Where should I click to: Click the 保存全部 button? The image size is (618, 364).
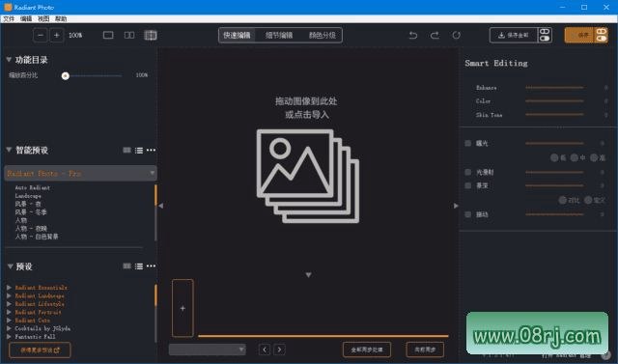(514, 35)
